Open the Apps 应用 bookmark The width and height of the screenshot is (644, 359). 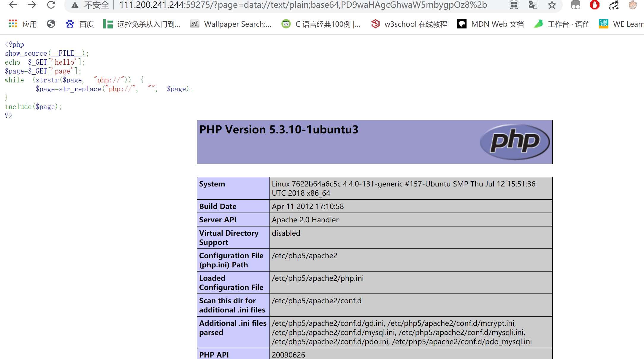23,24
